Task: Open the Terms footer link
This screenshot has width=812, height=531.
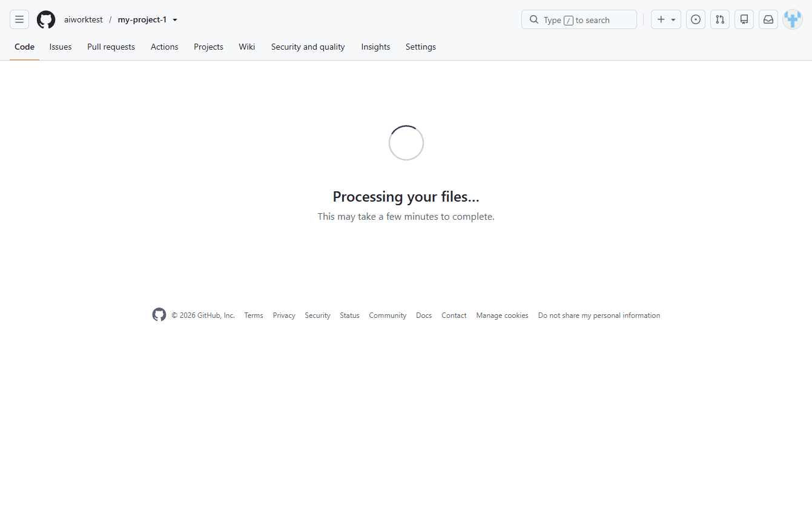Action: (254, 315)
